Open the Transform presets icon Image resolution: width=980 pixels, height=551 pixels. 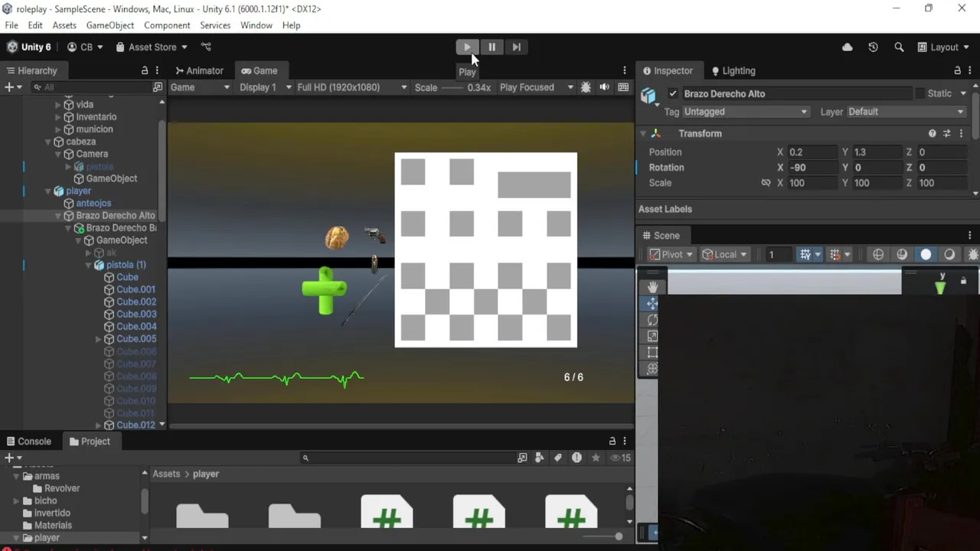tap(946, 133)
